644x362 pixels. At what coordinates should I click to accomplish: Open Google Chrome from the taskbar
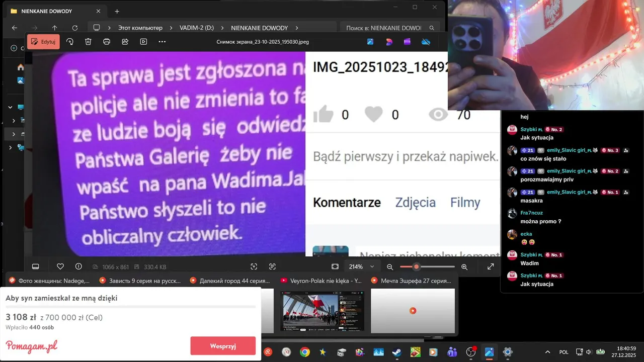pyautogui.click(x=305, y=352)
